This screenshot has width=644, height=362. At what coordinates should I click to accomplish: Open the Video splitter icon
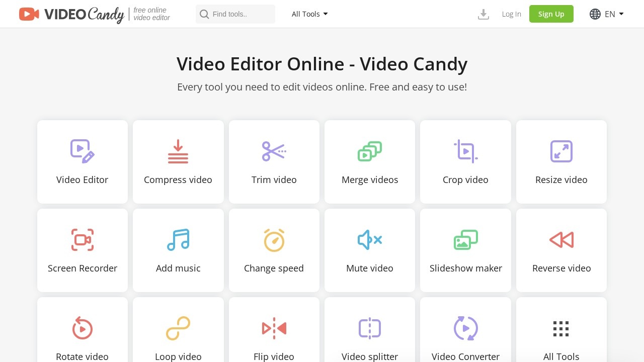click(x=370, y=328)
